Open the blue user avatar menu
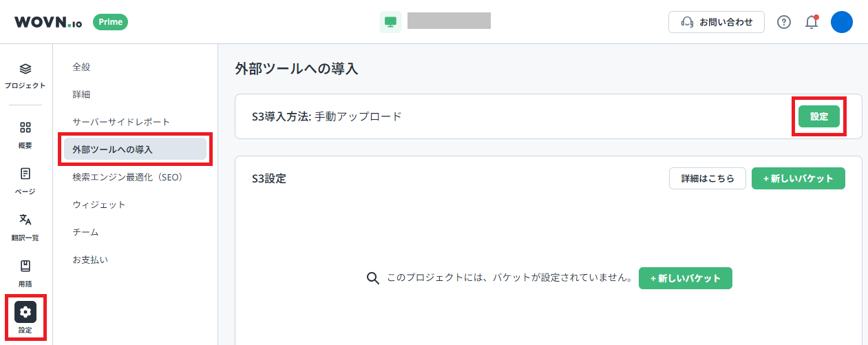Viewport: 868px width, 345px height. (841, 22)
